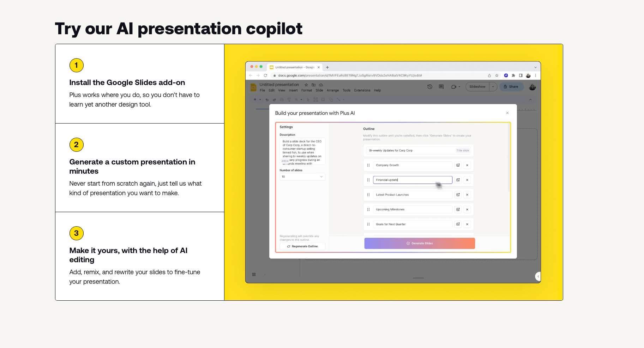644x348 pixels.
Task: Open the Number of slides dropdown
Action: [x=302, y=177]
